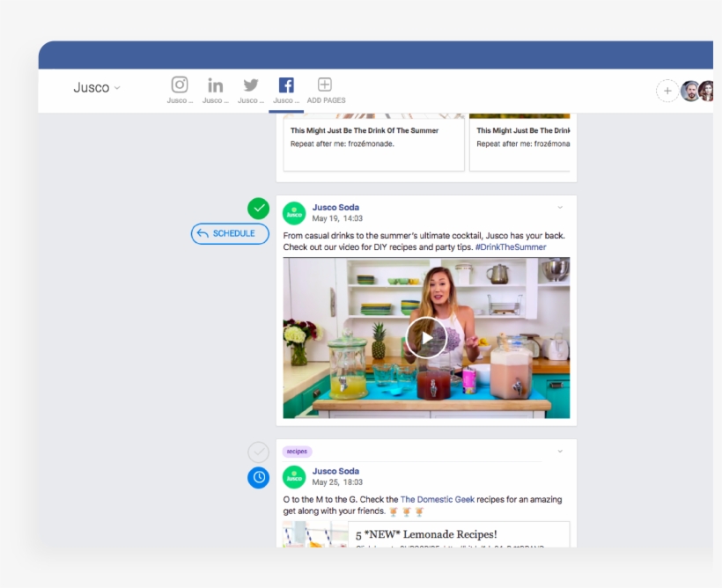The image size is (722, 588).
Task: Click the clock icon on the May 25 post
Action: pos(258,478)
